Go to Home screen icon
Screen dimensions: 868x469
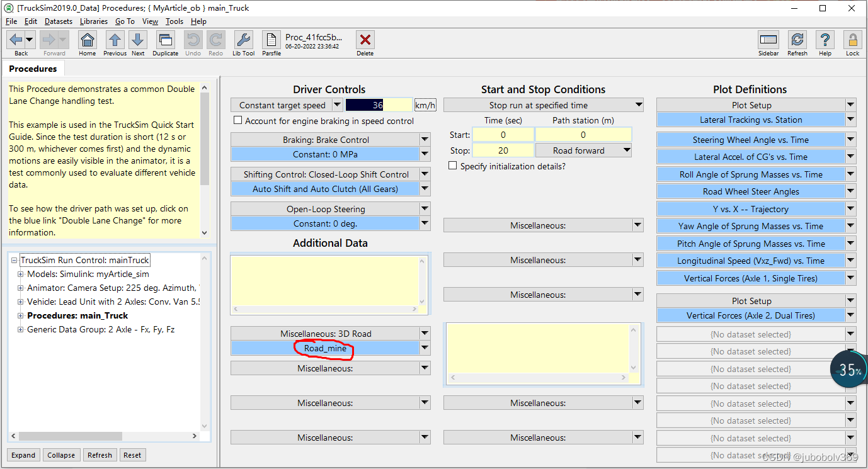88,40
